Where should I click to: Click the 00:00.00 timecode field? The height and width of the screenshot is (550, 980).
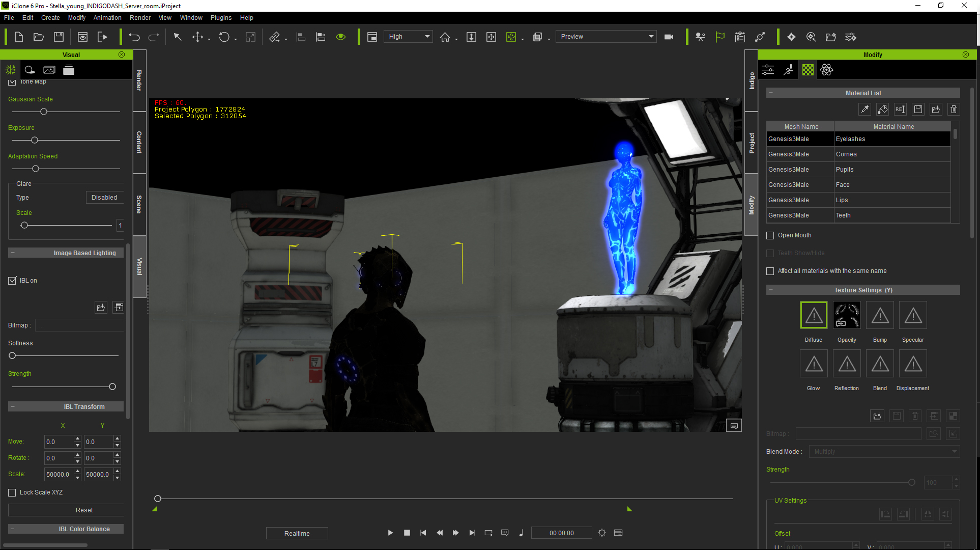tap(562, 533)
